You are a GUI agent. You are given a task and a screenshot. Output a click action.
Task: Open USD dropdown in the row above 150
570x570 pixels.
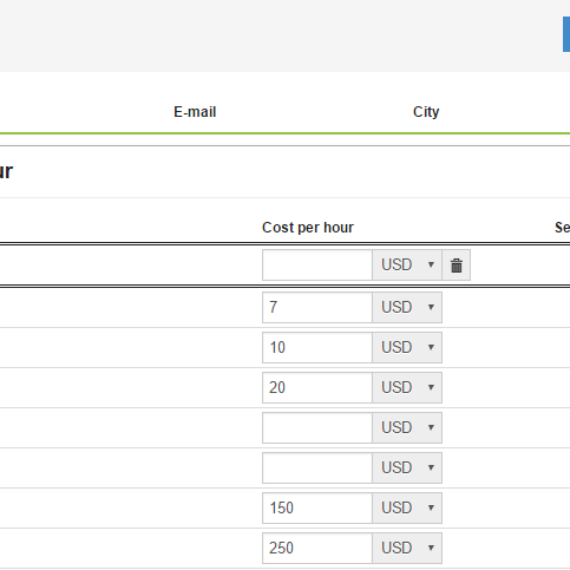tap(407, 468)
